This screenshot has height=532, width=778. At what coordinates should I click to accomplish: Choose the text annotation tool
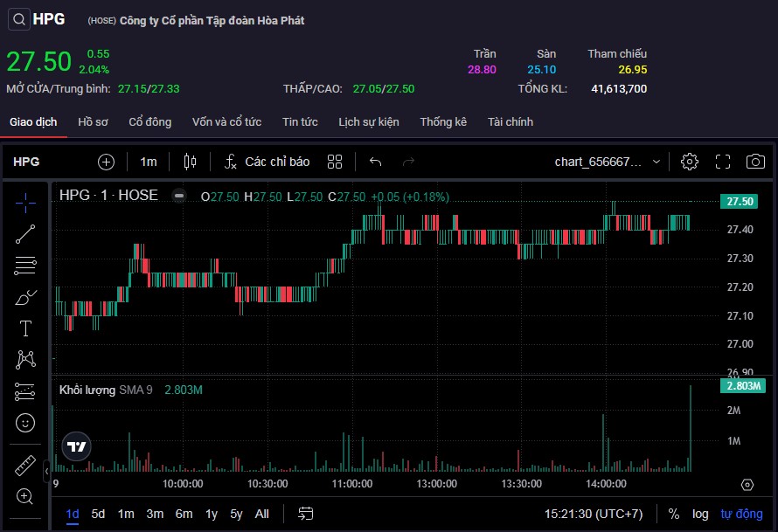25,328
